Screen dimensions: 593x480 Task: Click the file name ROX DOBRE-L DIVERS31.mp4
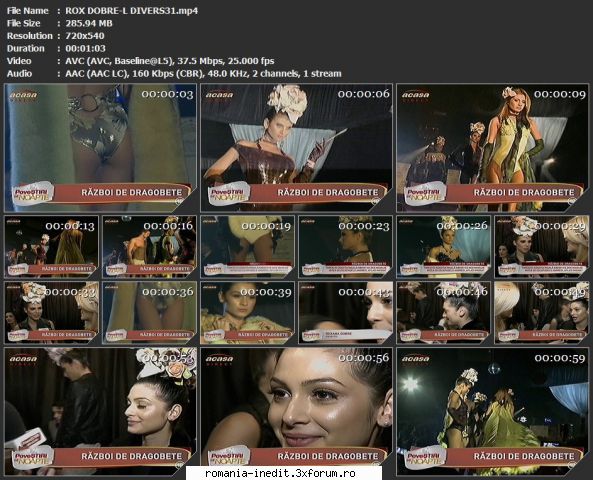(132, 11)
